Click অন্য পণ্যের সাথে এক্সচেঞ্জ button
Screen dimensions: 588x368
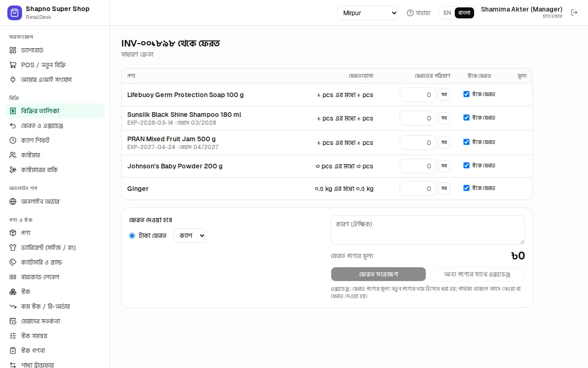tap(477, 274)
